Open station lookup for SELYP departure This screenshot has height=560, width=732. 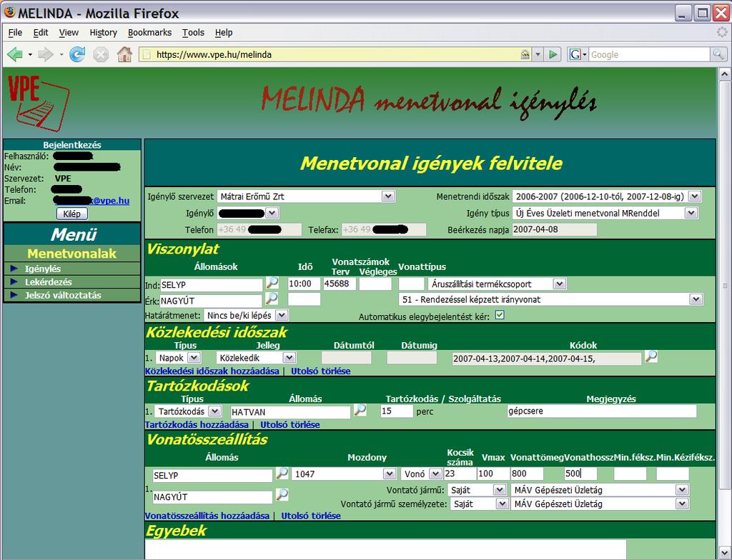point(272,283)
